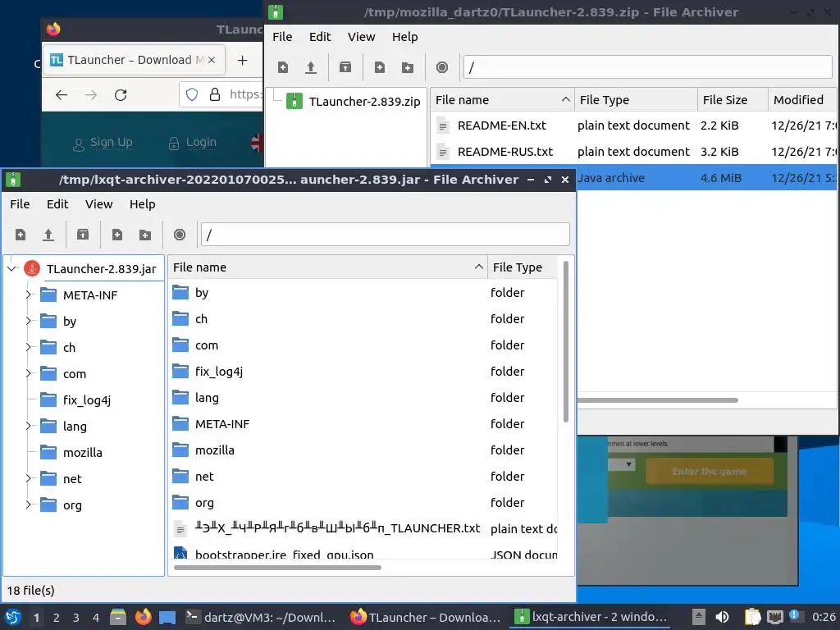
Task: Collapse the TLauncher-2.839.jar tree root
Action: [x=11, y=268]
